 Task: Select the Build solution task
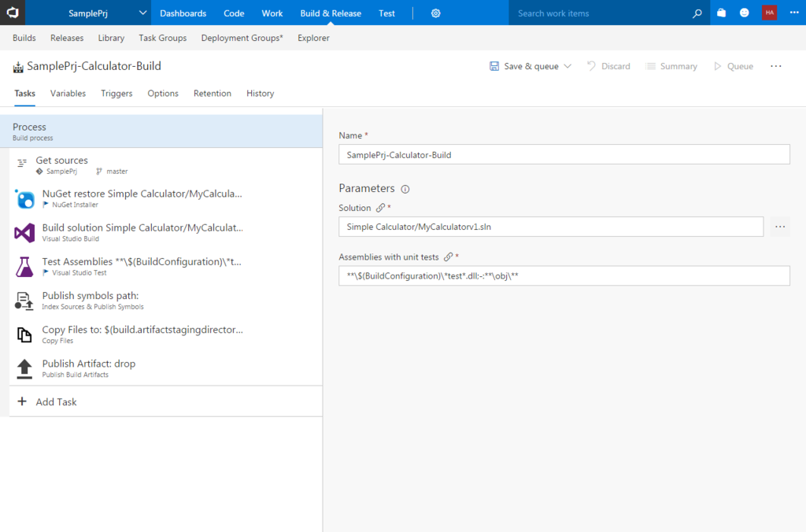point(165,232)
